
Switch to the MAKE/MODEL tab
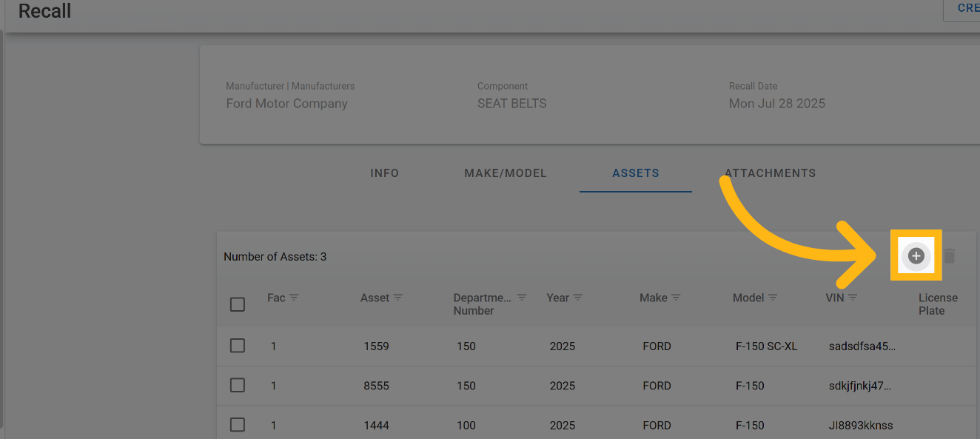[x=506, y=173]
